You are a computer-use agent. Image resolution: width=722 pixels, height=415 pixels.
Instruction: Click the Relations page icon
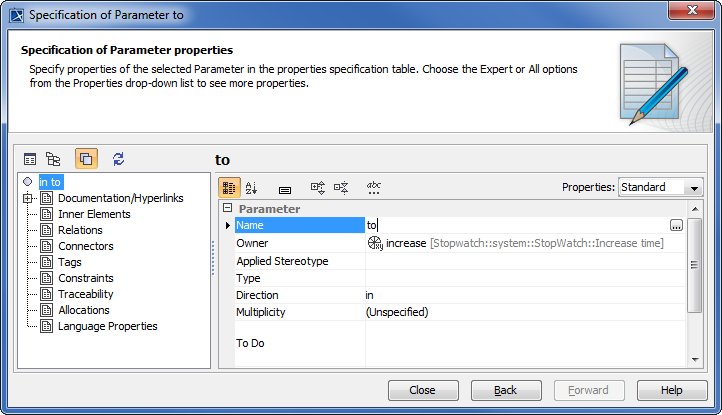46,230
